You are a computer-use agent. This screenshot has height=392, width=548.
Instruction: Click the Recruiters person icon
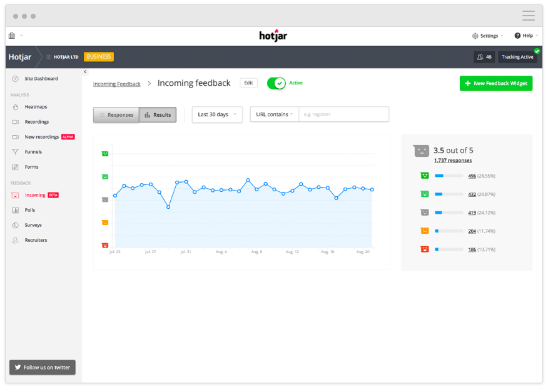click(16, 240)
